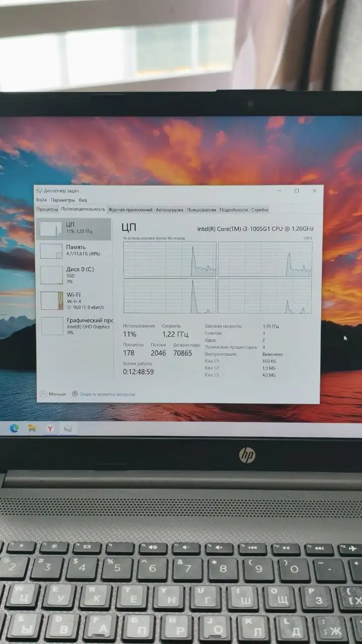362x644 pixels.
Task: Maximize the Диспетчер задач window
Action: [297, 191]
